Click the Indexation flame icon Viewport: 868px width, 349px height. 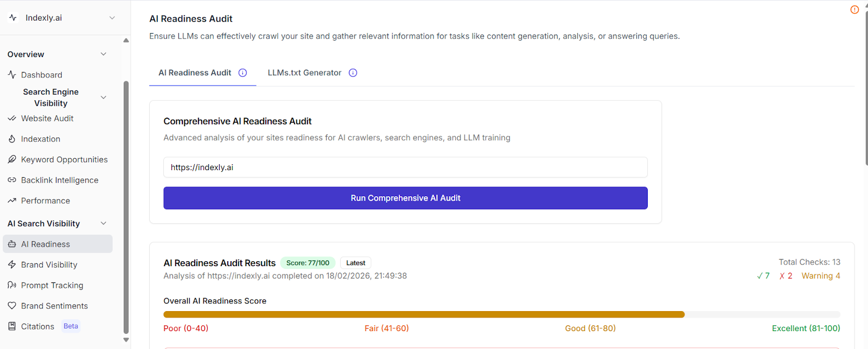pyautogui.click(x=12, y=139)
